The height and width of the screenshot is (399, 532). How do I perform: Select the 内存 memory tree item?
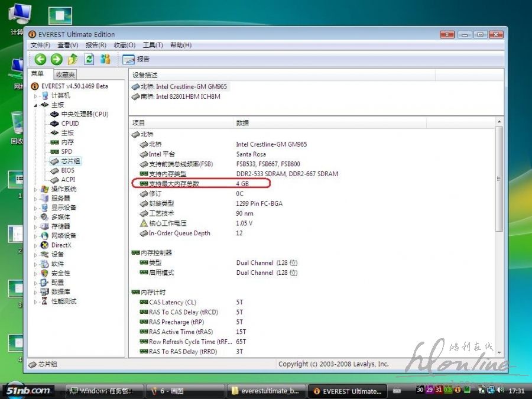pyautogui.click(x=67, y=142)
